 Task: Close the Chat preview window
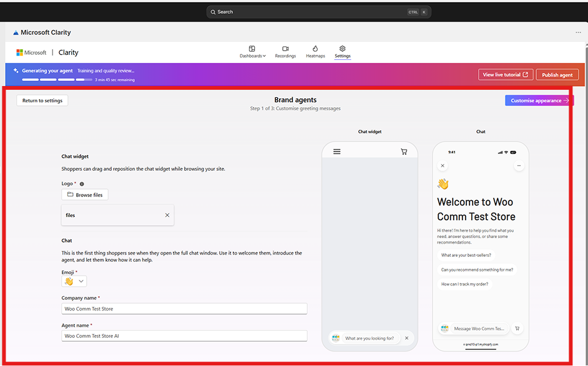pos(443,166)
